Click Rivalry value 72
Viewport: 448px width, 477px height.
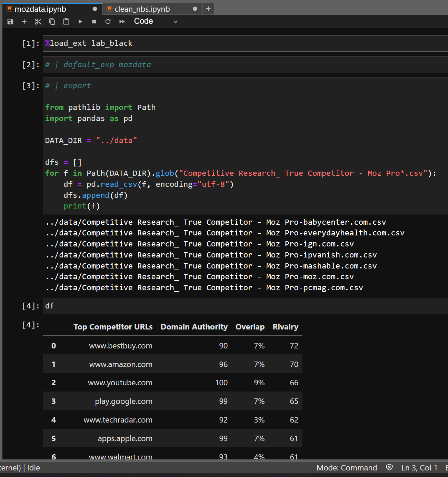click(x=294, y=346)
